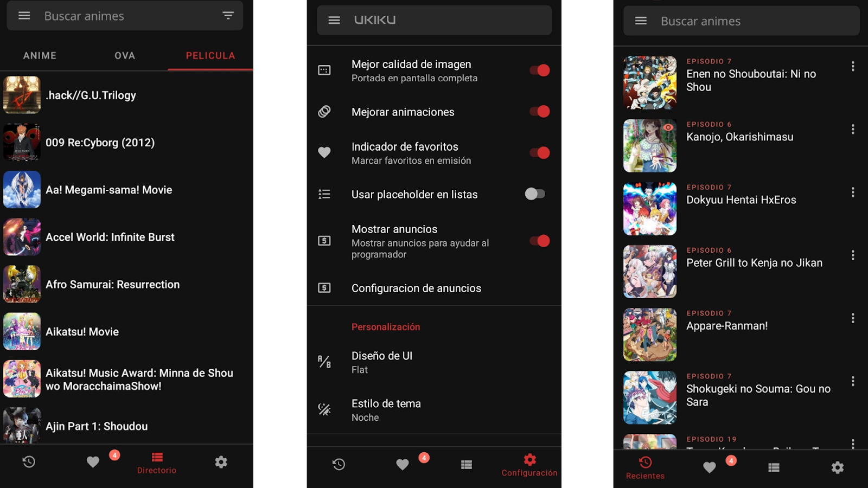Open the settings gear icon
This screenshot has height=488, width=868.
(220, 461)
